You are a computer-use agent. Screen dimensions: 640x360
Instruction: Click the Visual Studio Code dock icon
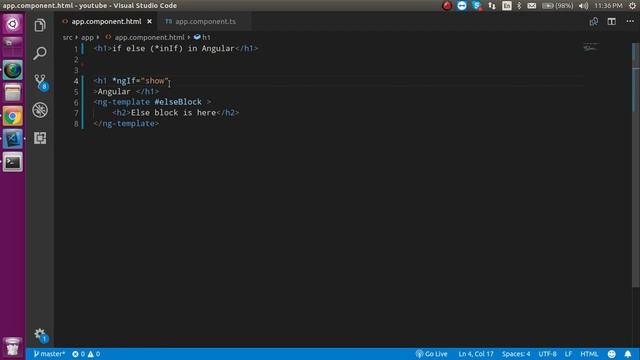pos(13,139)
